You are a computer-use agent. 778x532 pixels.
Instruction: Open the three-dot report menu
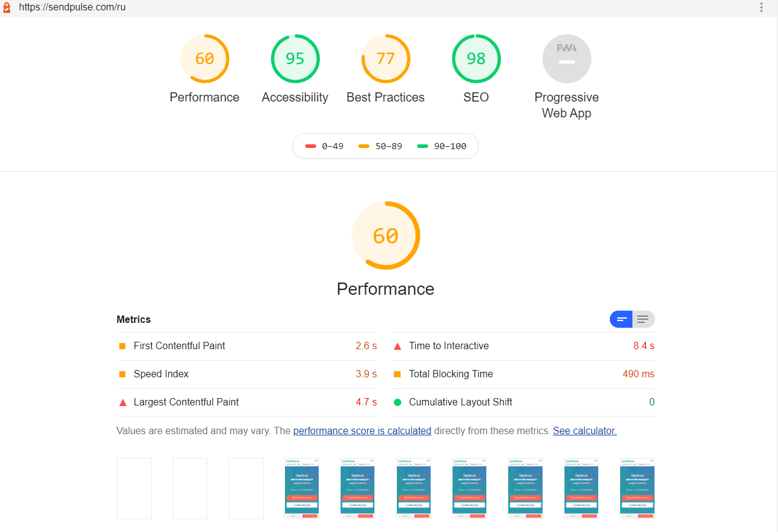(761, 8)
